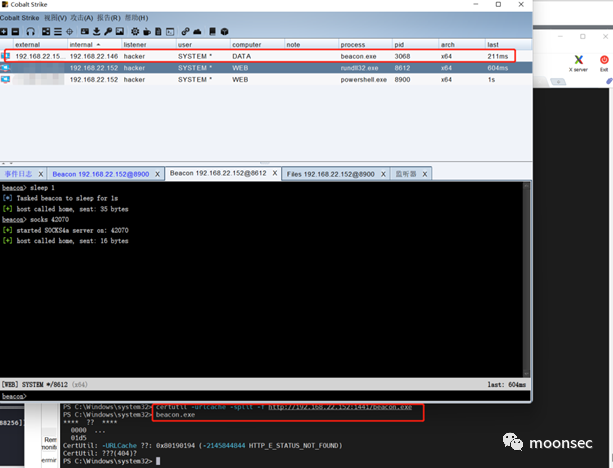Screen dimensions: 613x468
Task: Click the beacon command input field
Action: [278, 396]
